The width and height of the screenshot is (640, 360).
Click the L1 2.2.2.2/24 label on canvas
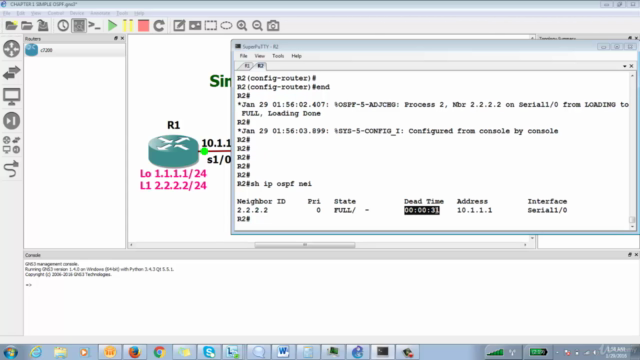click(173, 186)
